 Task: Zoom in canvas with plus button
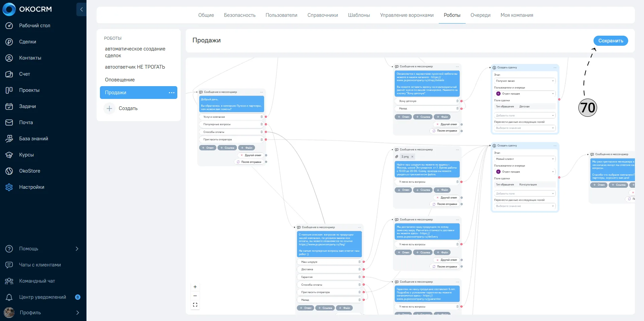[x=195, y=287]
